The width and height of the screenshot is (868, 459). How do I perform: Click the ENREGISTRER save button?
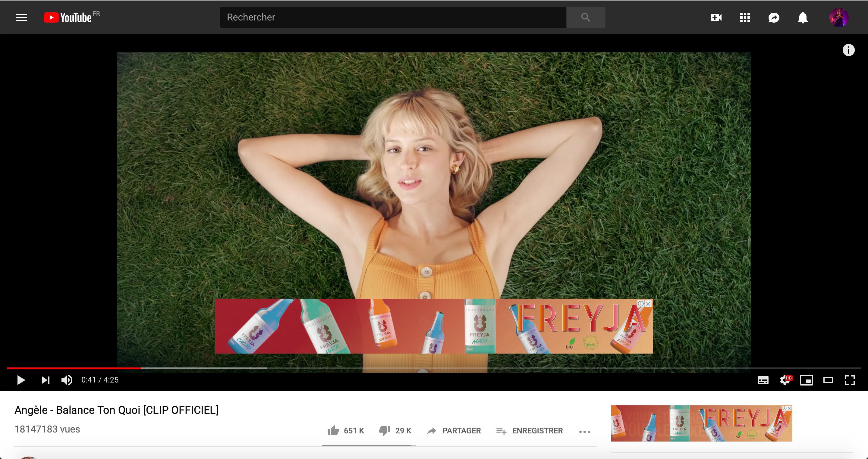[529, 431]
